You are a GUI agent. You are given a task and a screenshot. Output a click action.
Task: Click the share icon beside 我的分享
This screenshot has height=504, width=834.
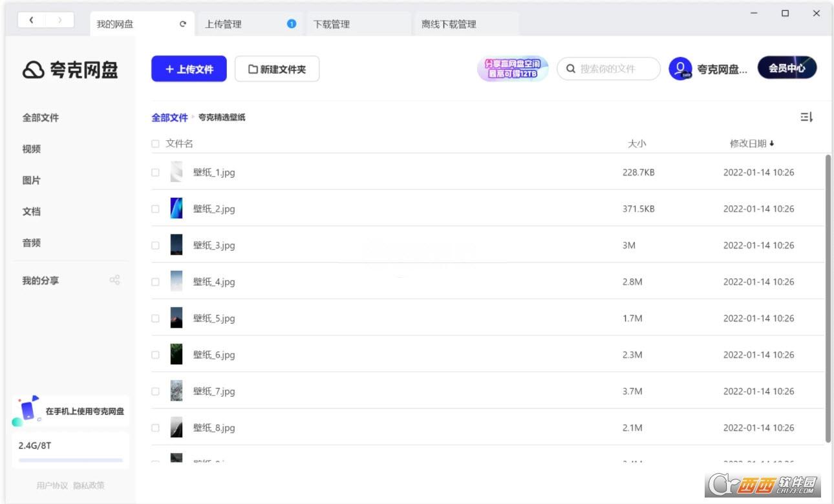coord(114,280)
